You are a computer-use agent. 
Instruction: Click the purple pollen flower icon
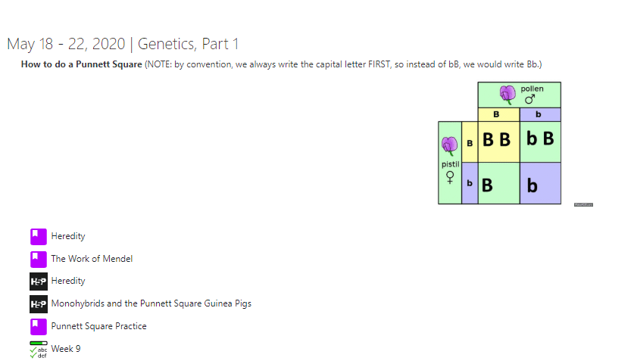(x=508, y=95)
